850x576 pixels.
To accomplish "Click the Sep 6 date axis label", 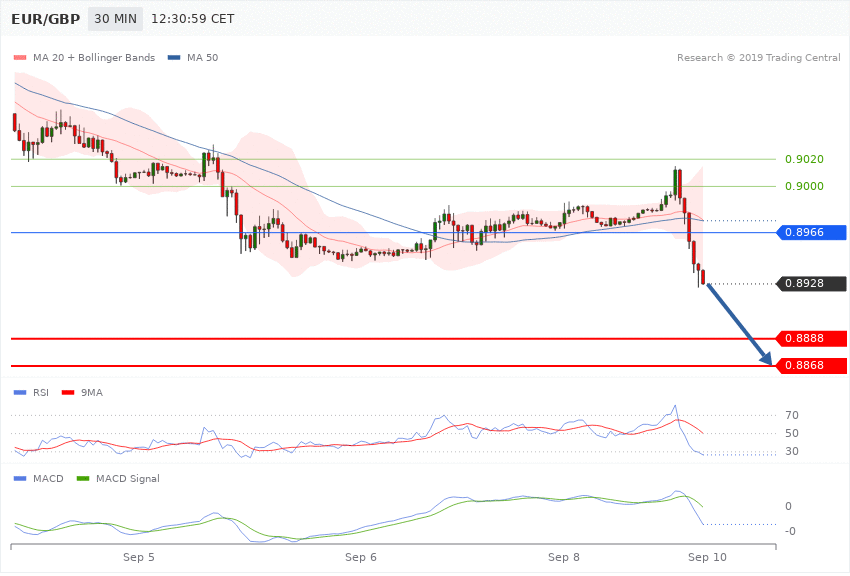I will (x=360, y=557).
